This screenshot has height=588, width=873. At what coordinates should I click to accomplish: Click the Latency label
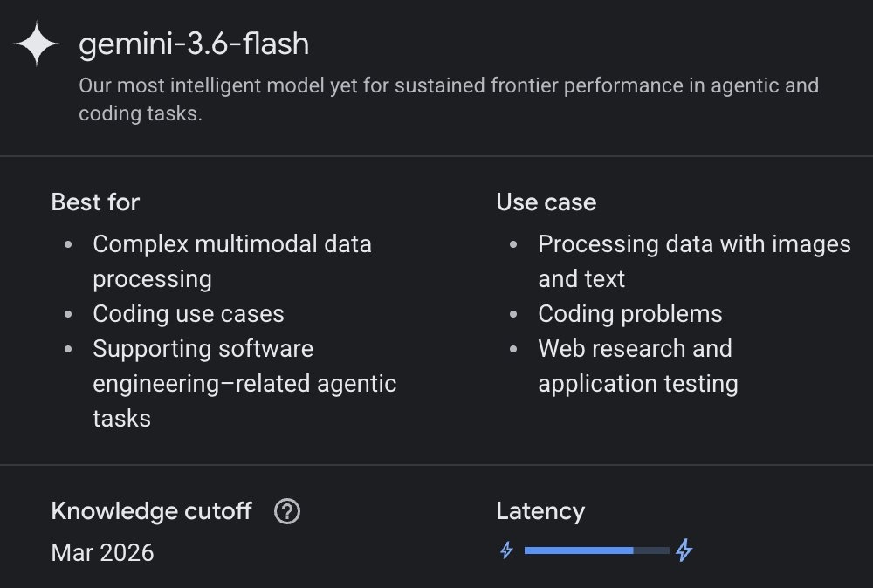click(x=540, y=511)
